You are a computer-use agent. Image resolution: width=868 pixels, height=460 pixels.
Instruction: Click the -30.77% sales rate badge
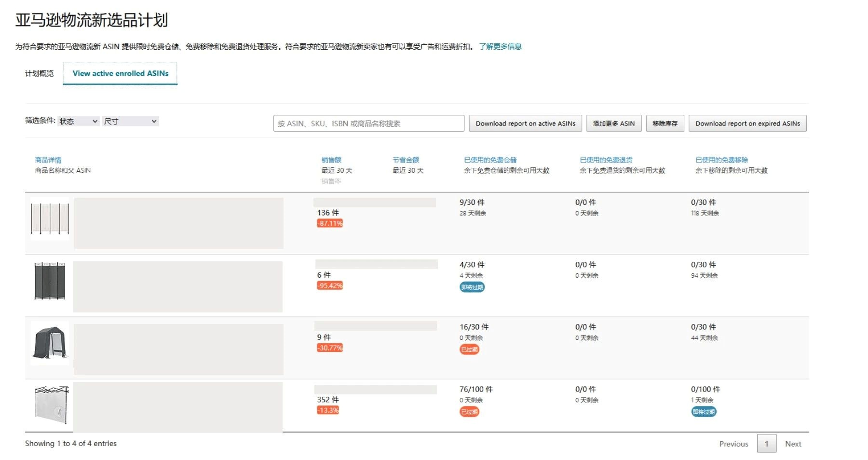point(330,348)
